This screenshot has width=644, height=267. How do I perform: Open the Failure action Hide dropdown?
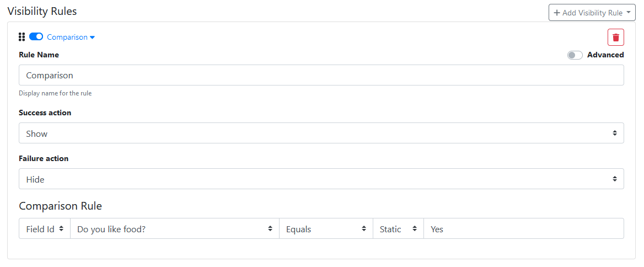[x=321, y=179]
